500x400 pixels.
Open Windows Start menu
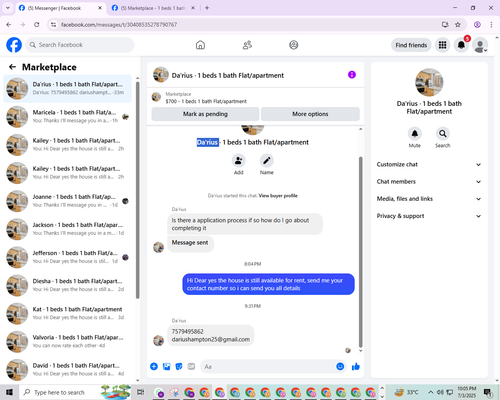9,392
